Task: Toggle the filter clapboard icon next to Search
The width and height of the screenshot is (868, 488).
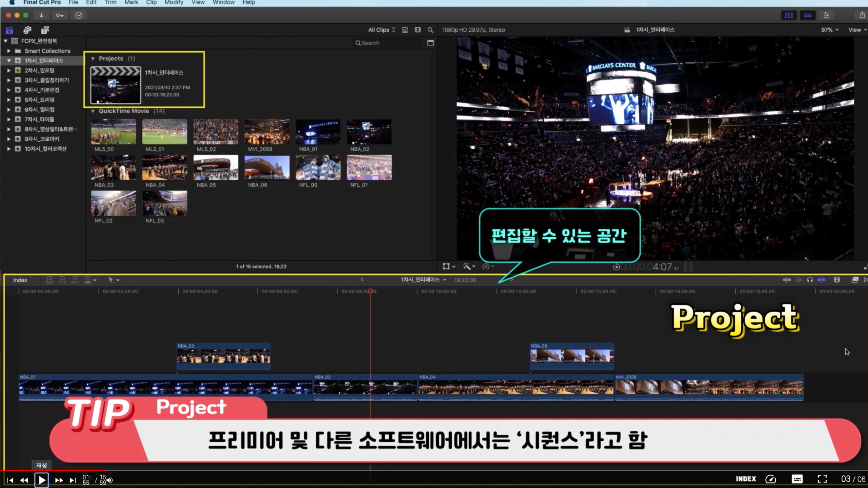Action: coord(430,43)
